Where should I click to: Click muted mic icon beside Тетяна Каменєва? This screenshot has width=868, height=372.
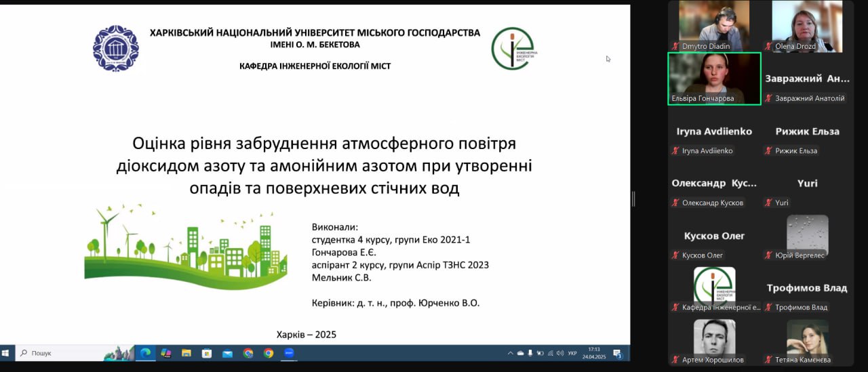tap(768, 360)
